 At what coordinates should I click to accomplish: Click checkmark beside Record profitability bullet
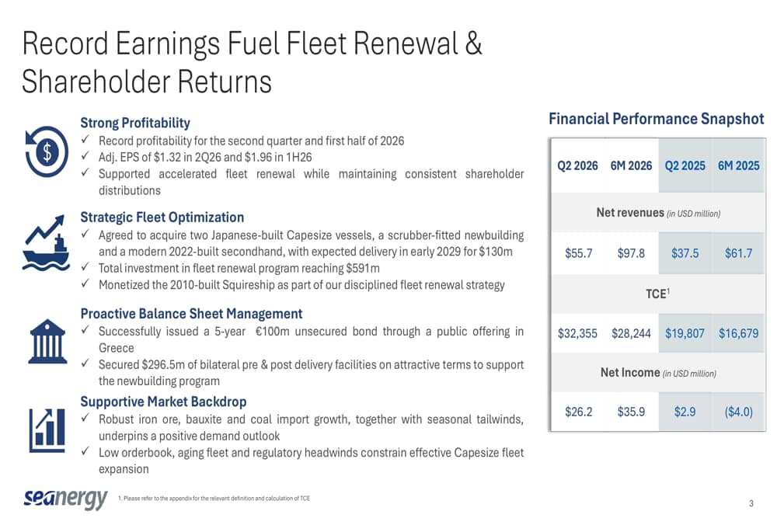[85, 140]
